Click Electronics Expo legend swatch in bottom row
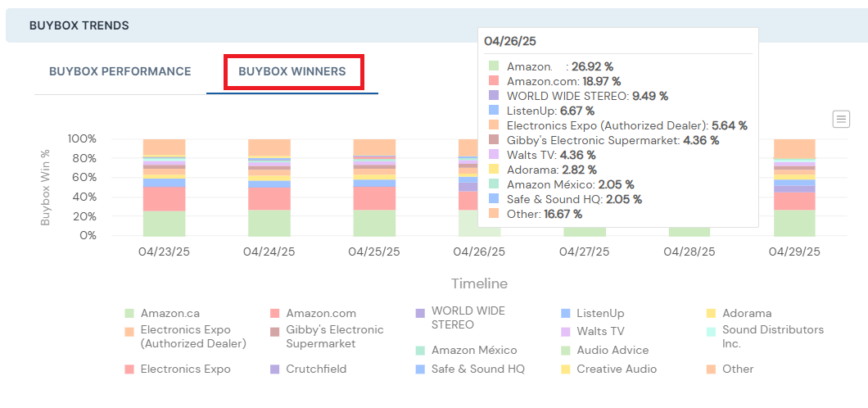The height and width of the screenshot is (408, 868). tap(129, 369)
